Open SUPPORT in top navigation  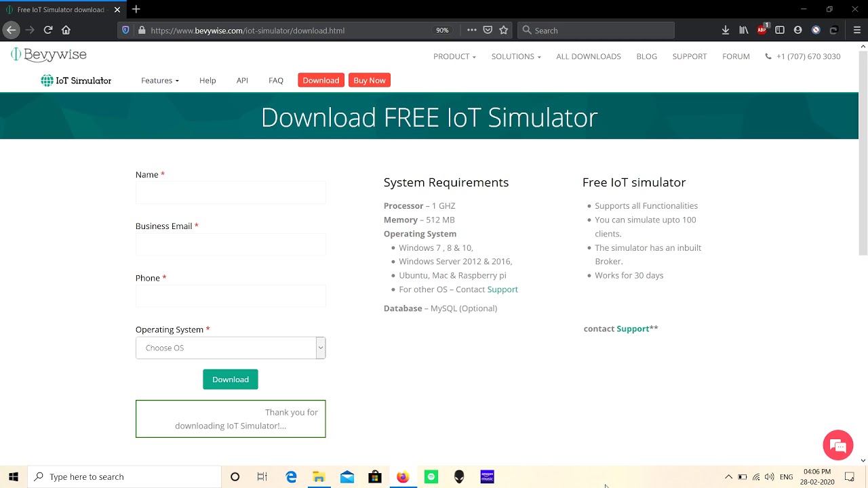[x=690, y=56]
